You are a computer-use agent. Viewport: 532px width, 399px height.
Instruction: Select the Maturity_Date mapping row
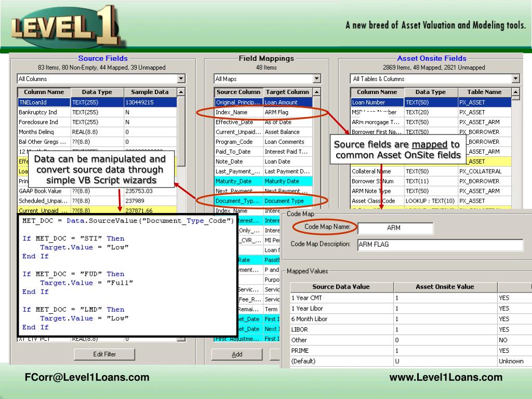coord(263,181)
